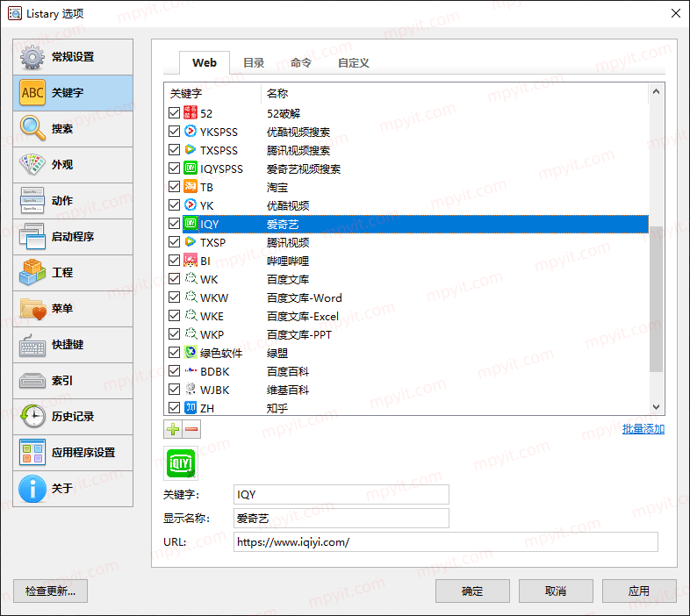Click the Bilibili icon beside BI

click(190, 261)
